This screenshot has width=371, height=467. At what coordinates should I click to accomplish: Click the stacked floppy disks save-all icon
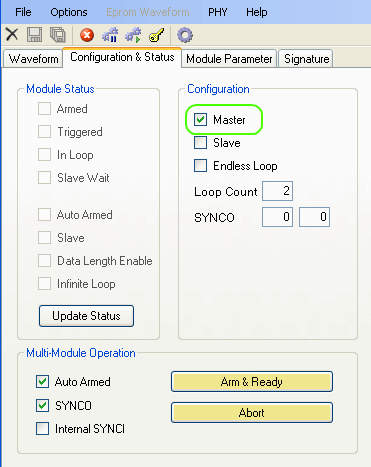coord(57,35)
